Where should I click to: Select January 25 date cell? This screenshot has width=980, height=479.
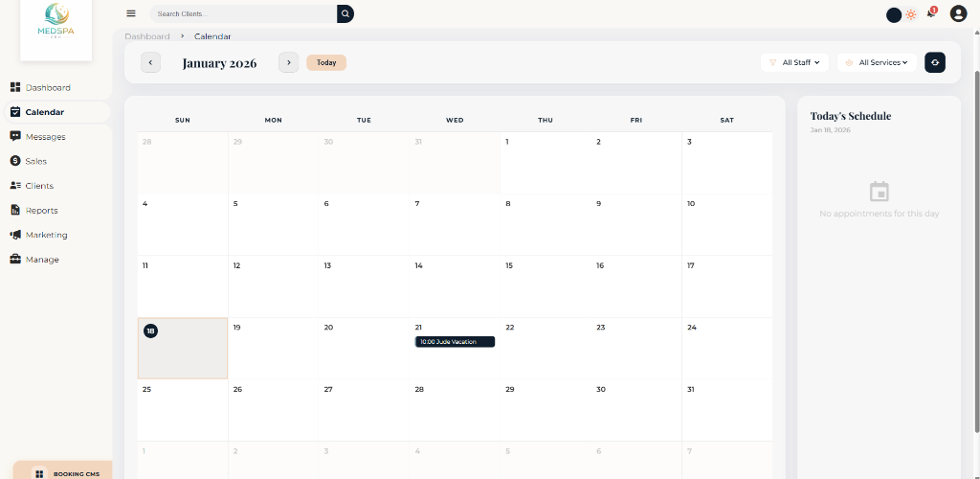(183, 410)
